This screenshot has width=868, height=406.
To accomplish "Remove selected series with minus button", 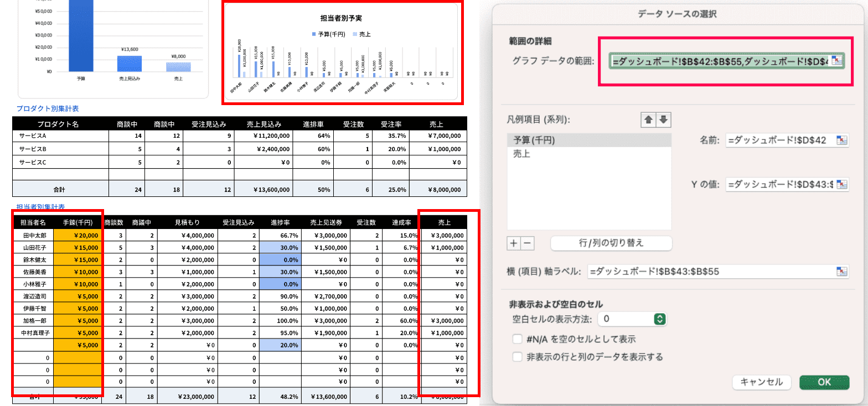I will (x=527, y=243).
